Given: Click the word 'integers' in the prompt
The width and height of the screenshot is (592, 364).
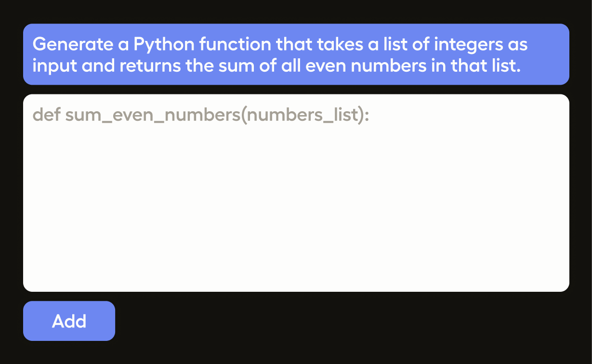Looking at the screenshot, I should coord(466,45).
